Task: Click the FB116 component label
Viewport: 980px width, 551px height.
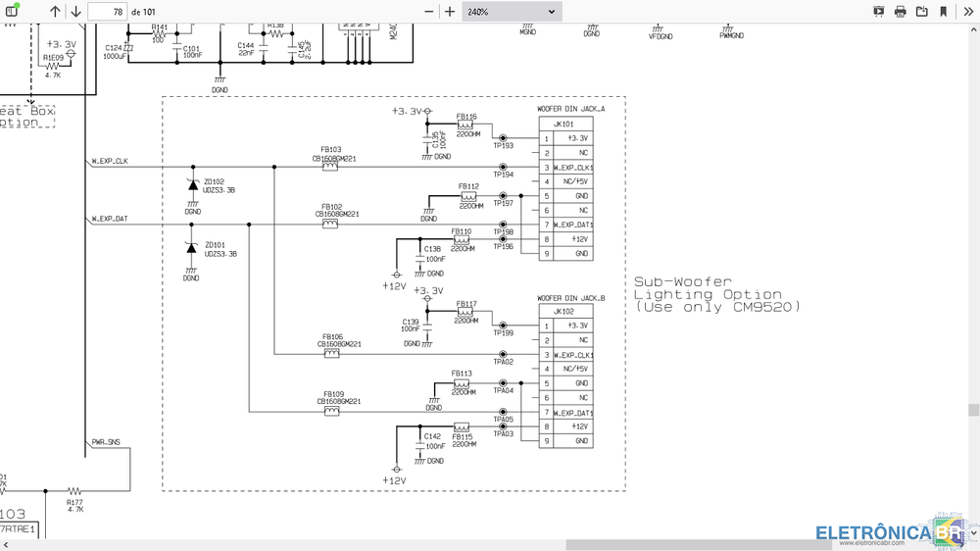Action: pyautogui.click(x=466, y=117)
